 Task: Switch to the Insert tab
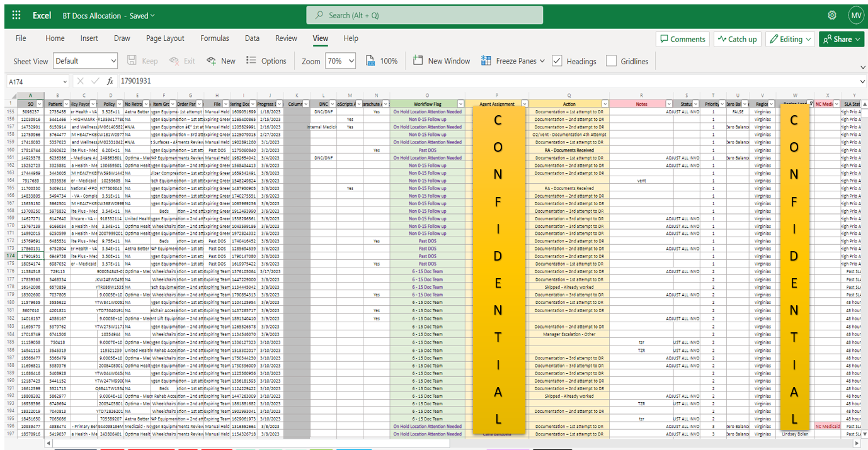click(89, 38)
